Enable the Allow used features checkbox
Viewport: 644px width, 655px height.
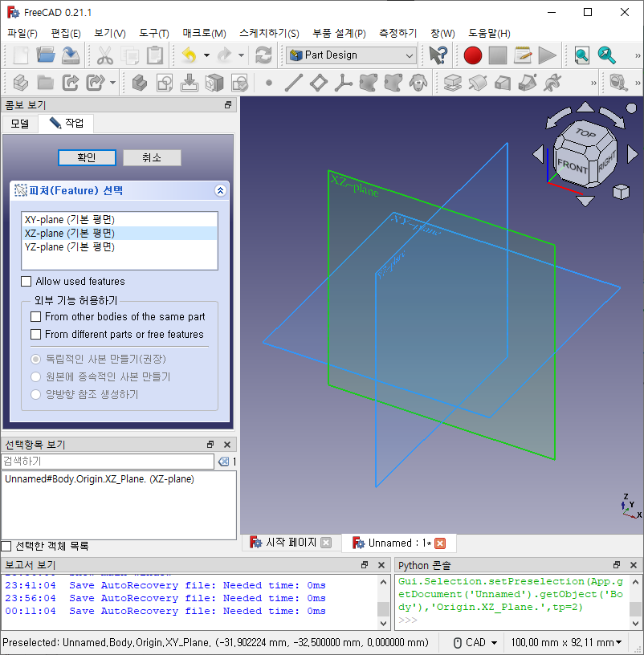point(26,281)
